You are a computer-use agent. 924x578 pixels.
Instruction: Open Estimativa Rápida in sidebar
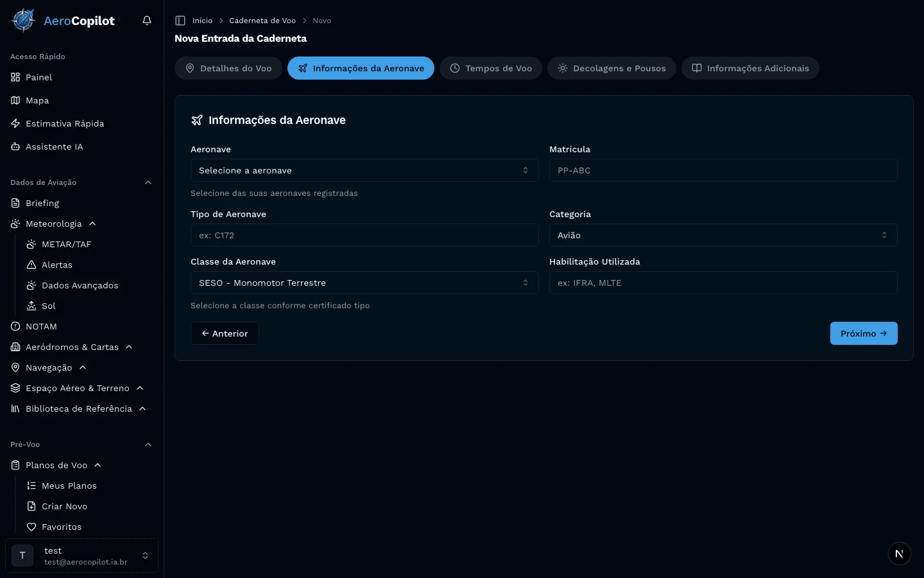(x=64, y=123)
